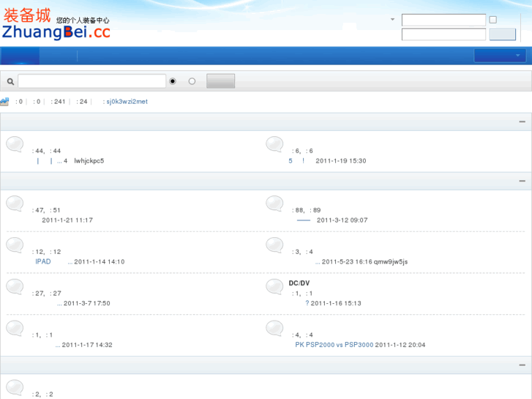This screenshot has height=399, width=532.
Task: Click the login button beside password field
Action: pos(503,34)
